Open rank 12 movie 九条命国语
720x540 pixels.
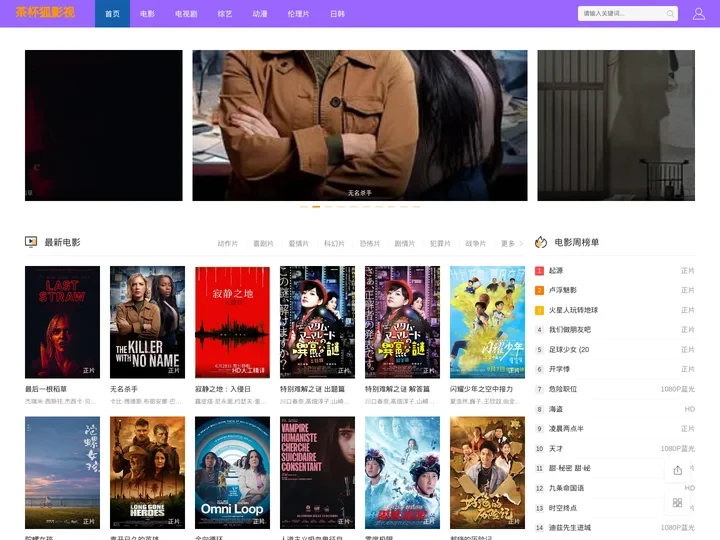coord(566,488)
